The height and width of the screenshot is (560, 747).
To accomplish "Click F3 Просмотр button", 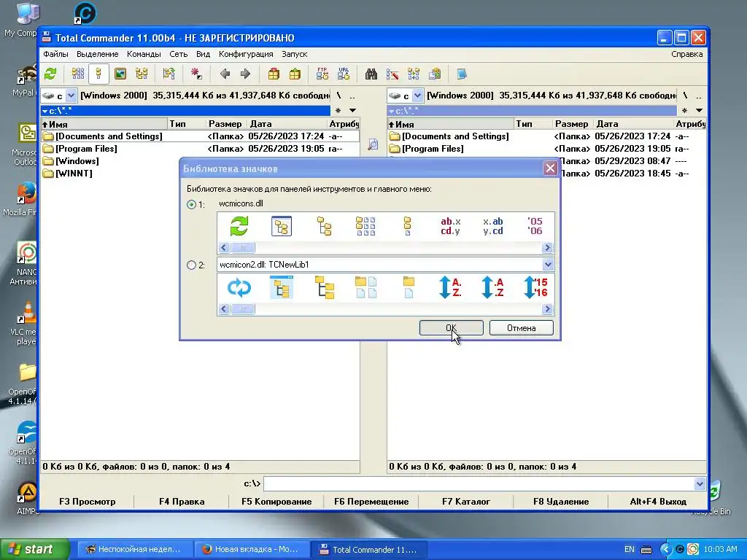I will 88,502.
